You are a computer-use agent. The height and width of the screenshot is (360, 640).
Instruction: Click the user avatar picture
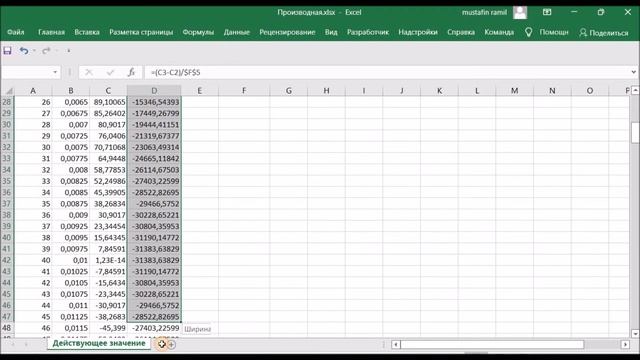(520, 12)
